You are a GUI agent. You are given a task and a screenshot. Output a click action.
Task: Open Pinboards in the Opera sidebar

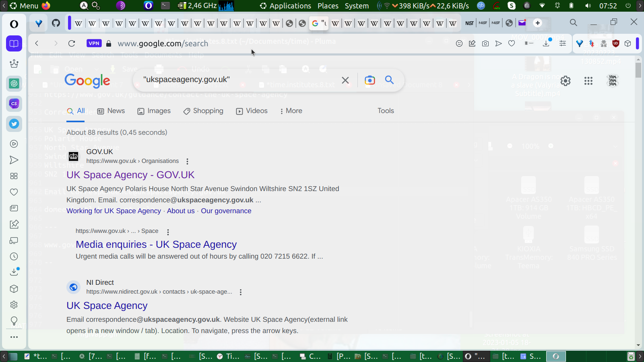point(14,224)
